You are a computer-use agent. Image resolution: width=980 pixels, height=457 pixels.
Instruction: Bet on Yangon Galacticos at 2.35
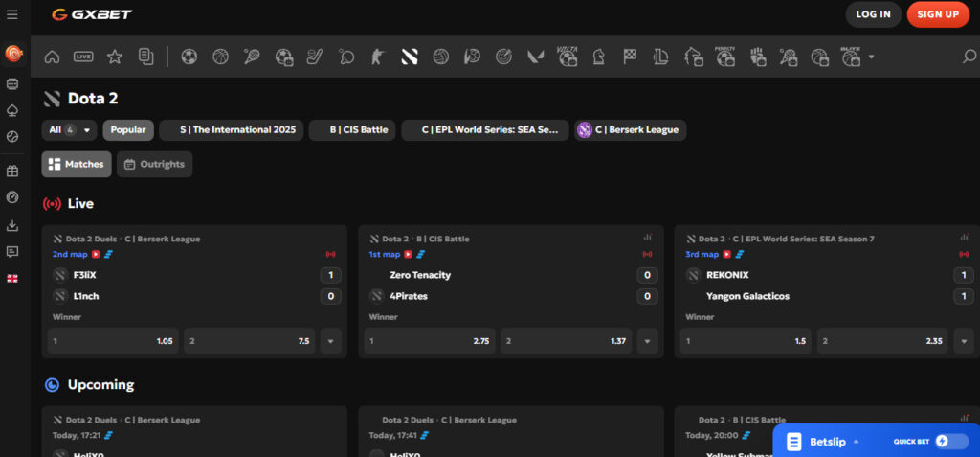[x=882, y=341]
